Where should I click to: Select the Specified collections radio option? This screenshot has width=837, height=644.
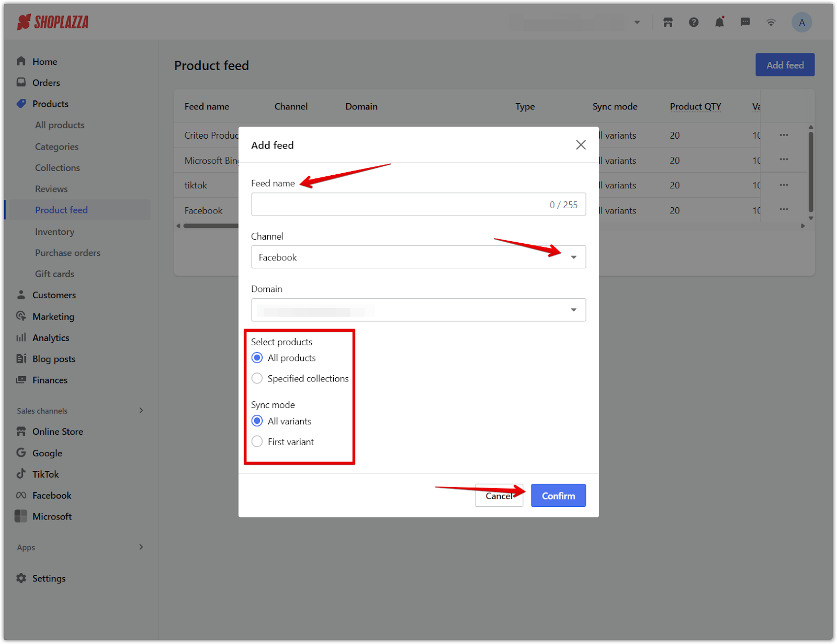[x=257, y=378]
